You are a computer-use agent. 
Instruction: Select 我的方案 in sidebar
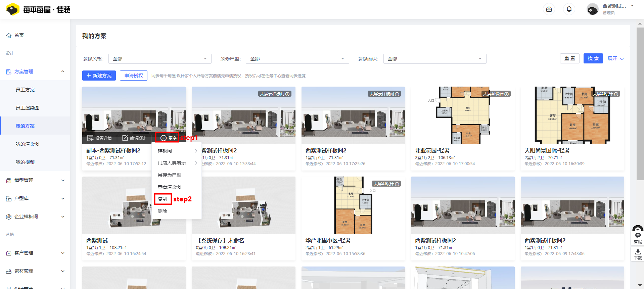pos(25,126)
